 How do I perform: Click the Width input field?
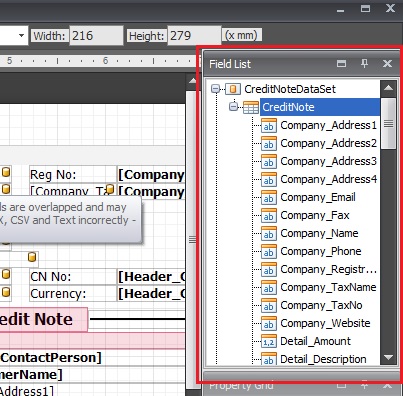[x=96, y=35]
